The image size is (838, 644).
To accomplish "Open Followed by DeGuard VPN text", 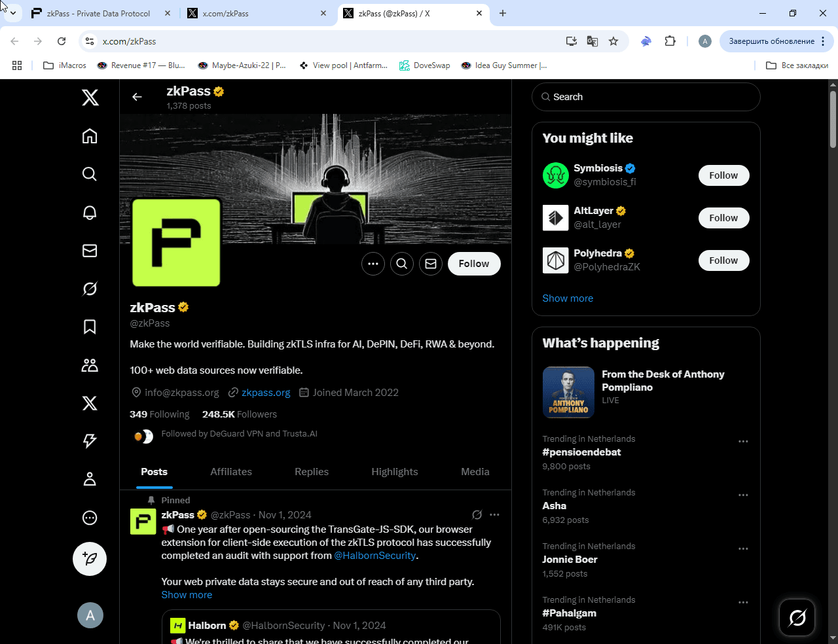I will (x=240, y=434).
